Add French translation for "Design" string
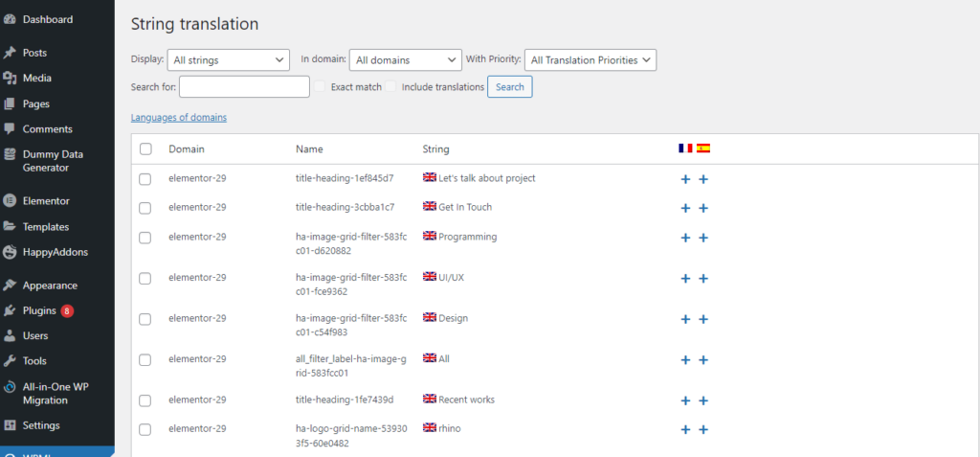Viewport: 980px width, 457px height. tap(685, 319)
